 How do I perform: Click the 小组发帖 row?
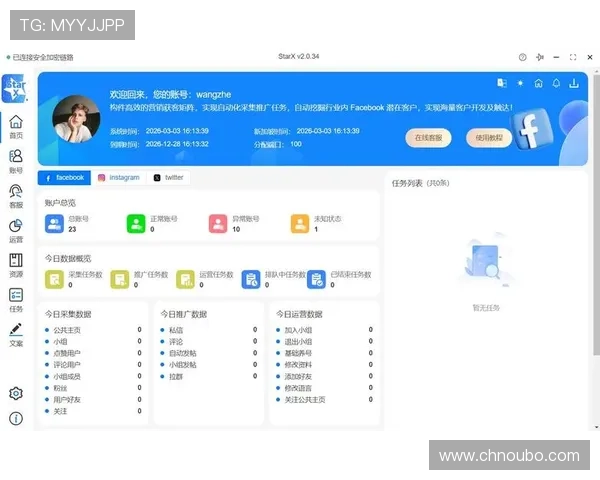tap(209, 365)
